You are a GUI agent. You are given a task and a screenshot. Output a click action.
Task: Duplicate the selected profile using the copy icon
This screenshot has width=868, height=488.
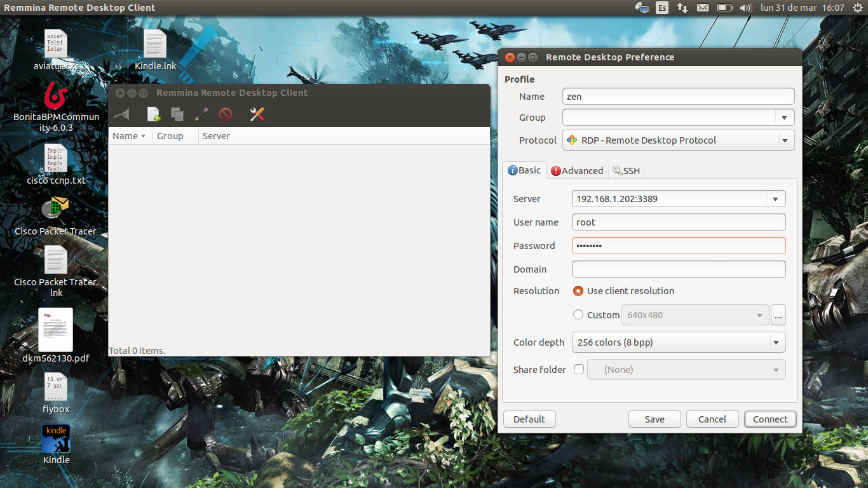(177, 114)
